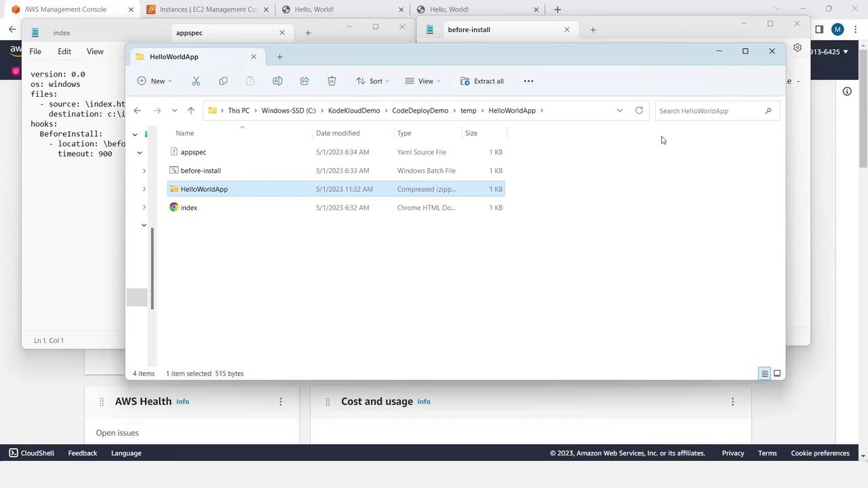This screenshot has width=868, height=488.
Task: Open CloudShell from the AWS footer
Action: [31, 453]
